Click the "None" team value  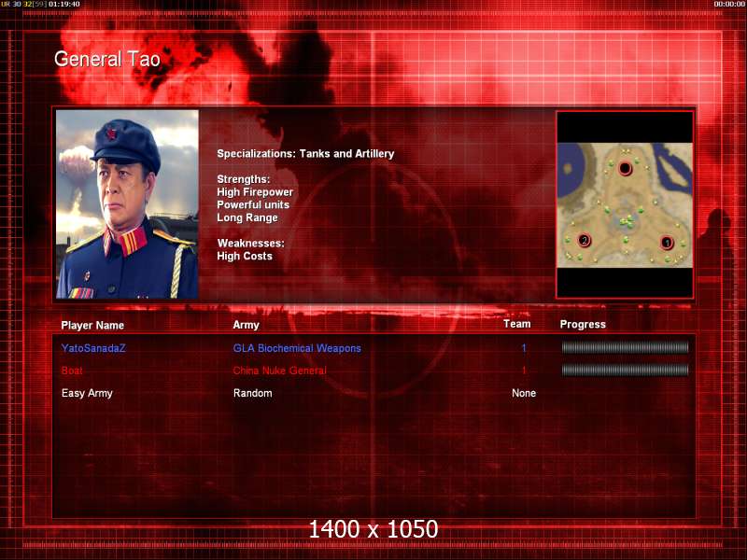point(524,393)
